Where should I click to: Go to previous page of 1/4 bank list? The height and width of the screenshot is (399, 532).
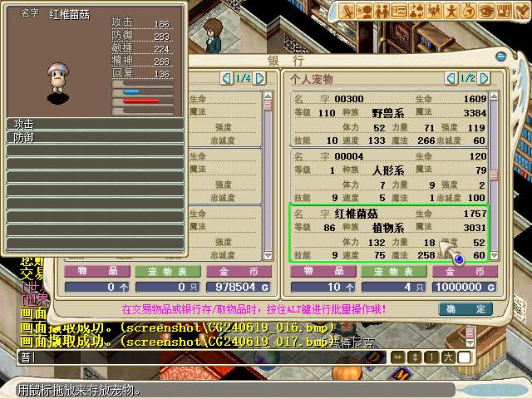[226, 78]
